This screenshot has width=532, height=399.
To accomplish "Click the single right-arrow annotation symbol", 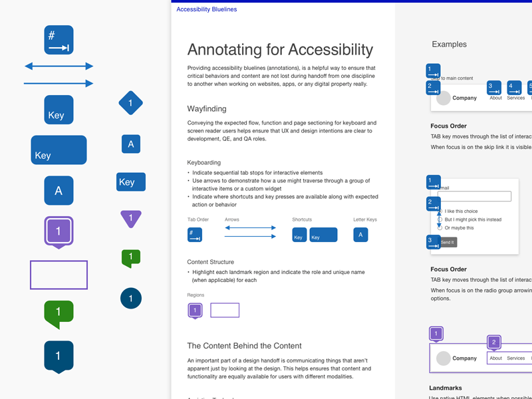I will (59, 83).
